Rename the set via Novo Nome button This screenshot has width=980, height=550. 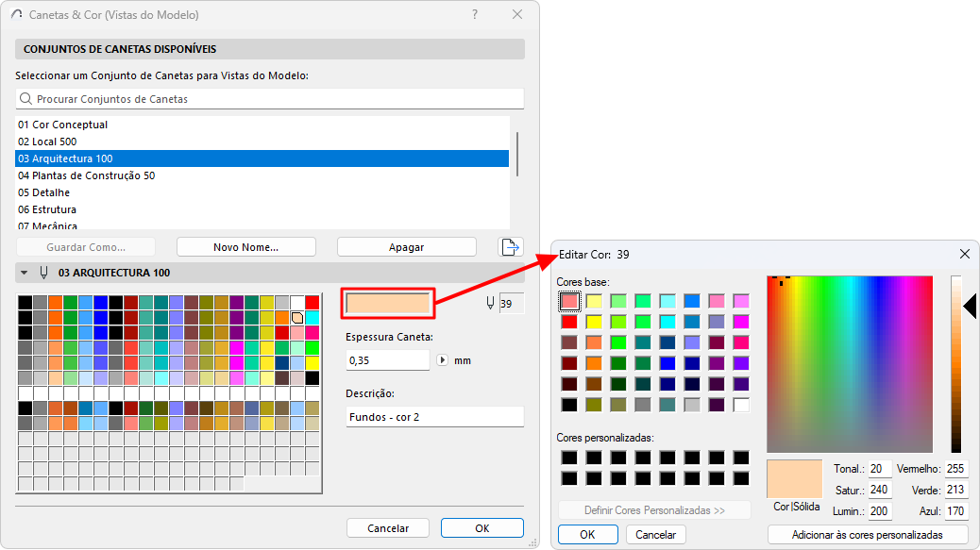[x=245, y=246]
